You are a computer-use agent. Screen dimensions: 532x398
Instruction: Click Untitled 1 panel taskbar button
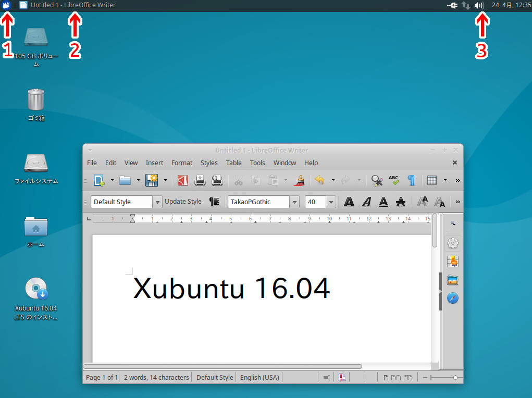coord(68,5)
